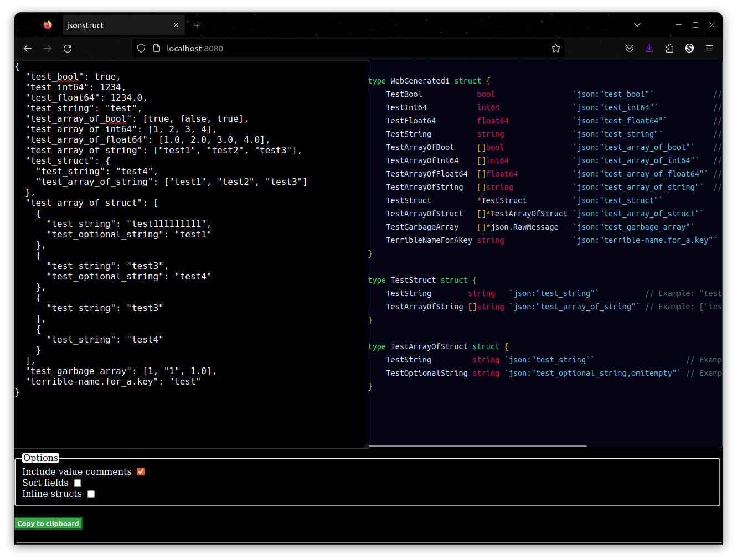
Task: Click the "test_bool" line in JSON input
Action: (73, 77)
